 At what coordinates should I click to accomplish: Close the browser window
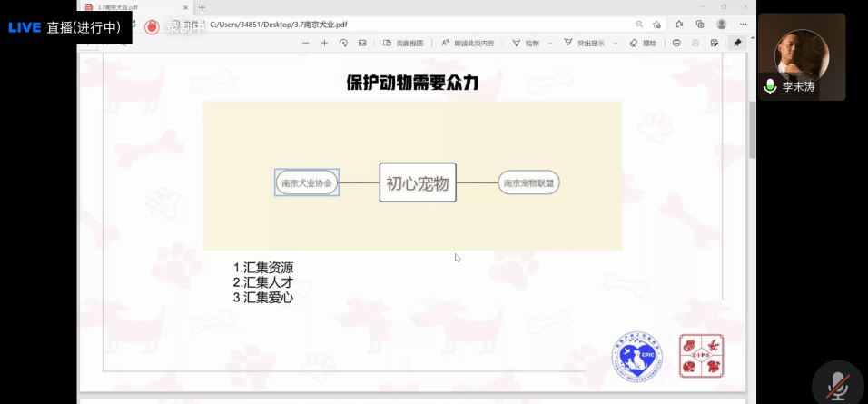745,7
